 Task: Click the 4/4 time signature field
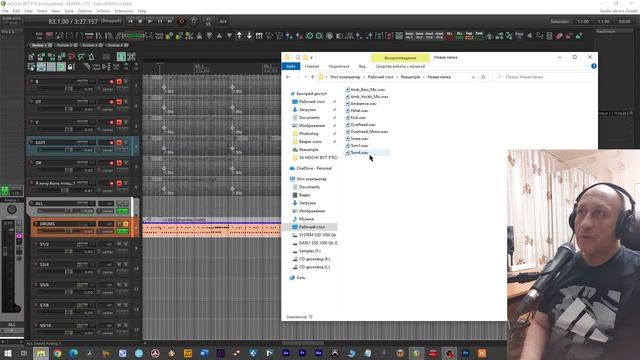click(x=223, y=21)
